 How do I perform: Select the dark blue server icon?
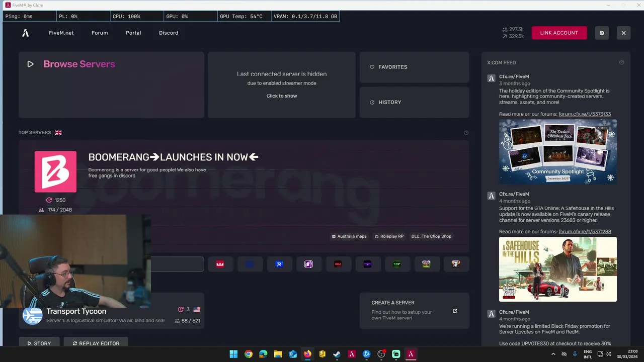tap(250, 264)
